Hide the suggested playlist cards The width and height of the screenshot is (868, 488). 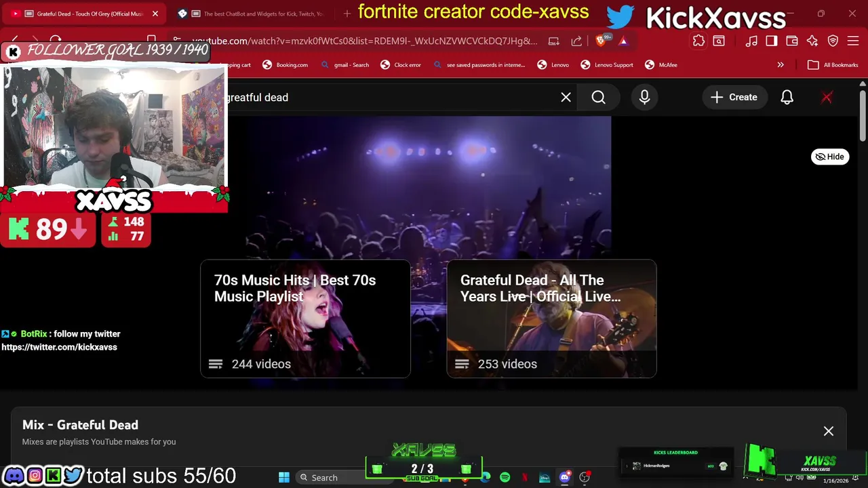point(830,157)
